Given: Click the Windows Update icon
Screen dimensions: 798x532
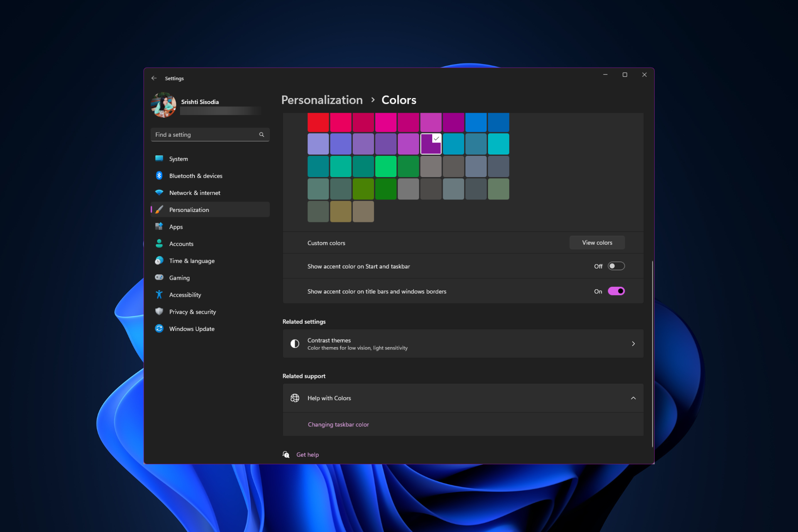Looking at the screenshot, I should (x=160, y=328).
